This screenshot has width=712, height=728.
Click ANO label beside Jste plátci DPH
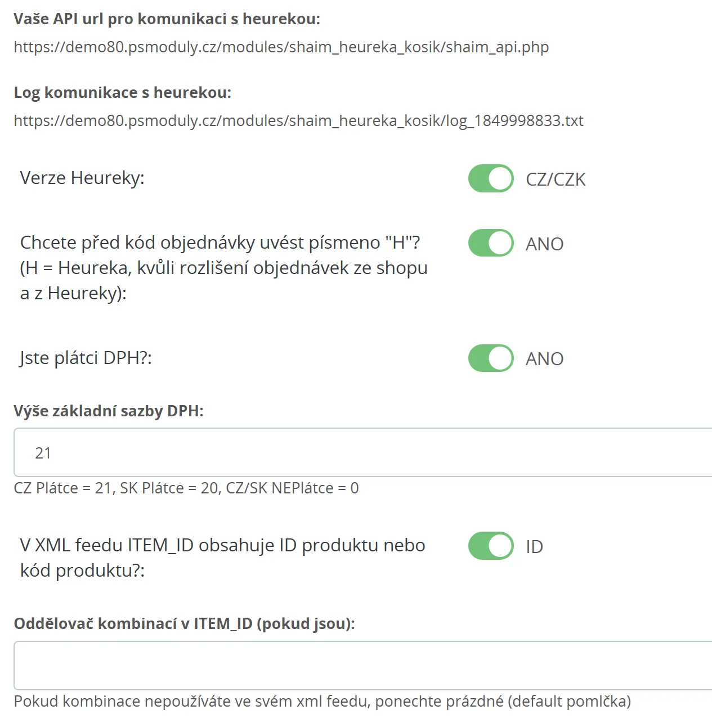(x=544, y=359)
